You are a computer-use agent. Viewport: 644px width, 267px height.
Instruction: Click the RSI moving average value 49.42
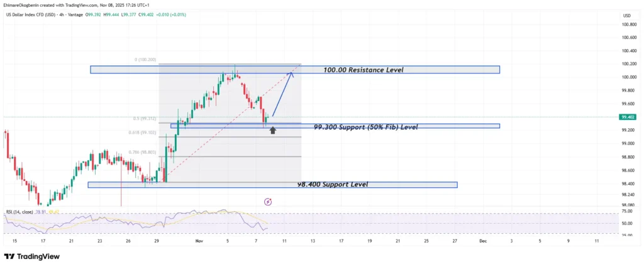pos(54,212)
